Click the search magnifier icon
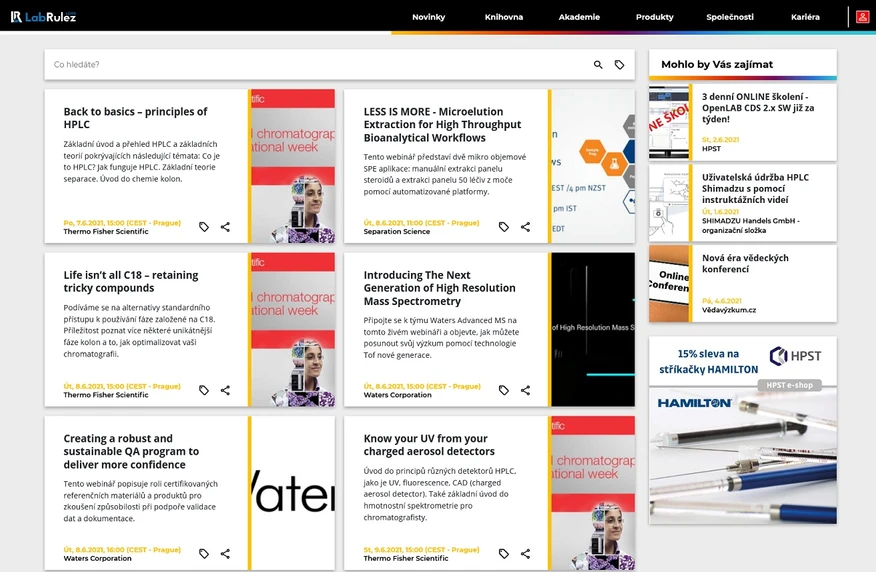The image size is (876, 572). [x=598, y=65]
